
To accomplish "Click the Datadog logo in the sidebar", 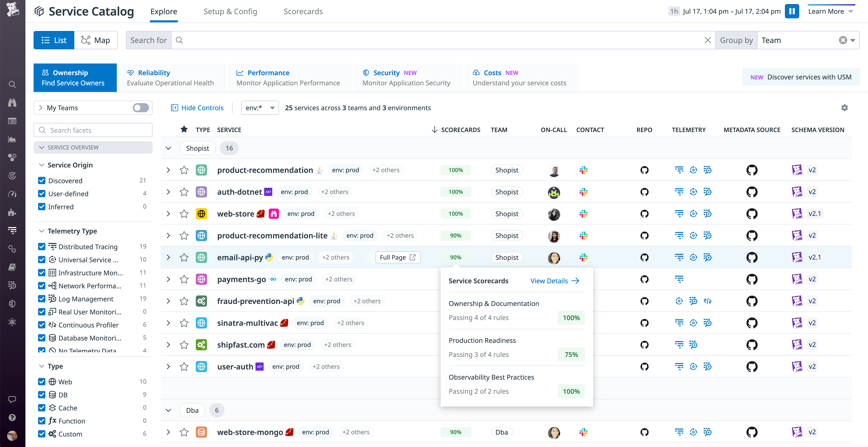I will tap(12, 9).
